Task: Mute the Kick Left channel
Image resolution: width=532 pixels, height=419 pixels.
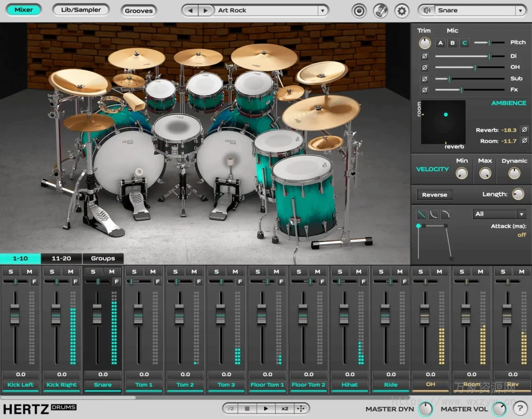Action: point(31,271)
